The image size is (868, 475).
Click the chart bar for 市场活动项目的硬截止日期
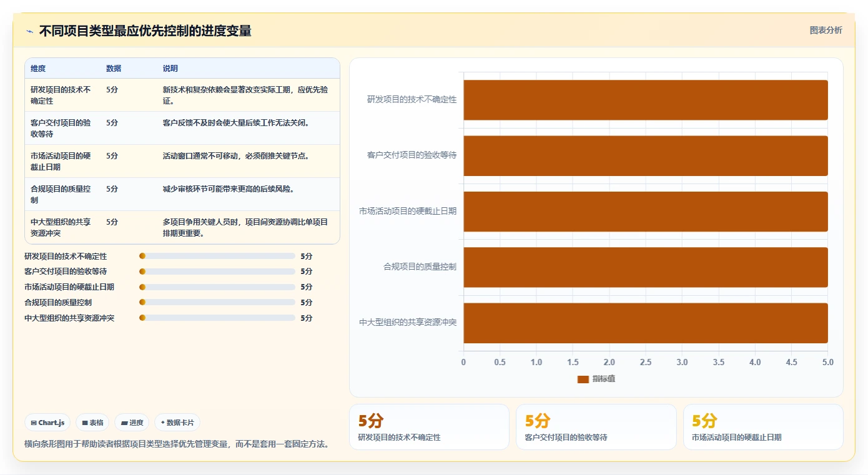(646, 211)
